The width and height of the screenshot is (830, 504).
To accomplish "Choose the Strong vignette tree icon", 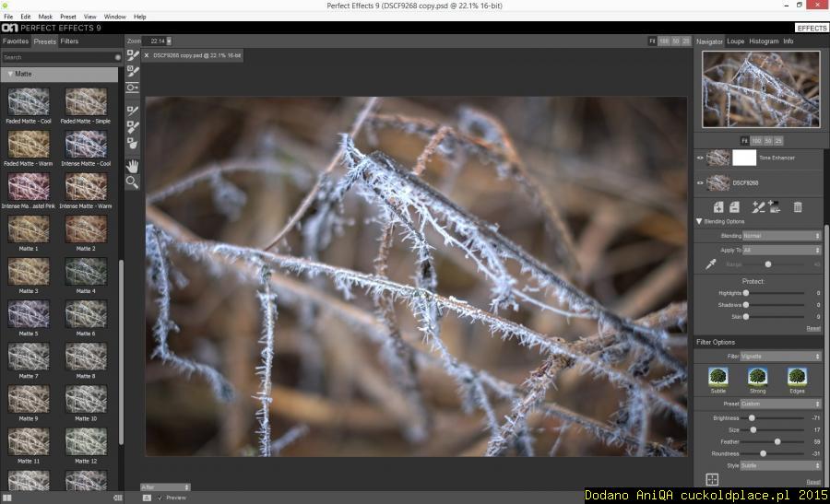I will pyautogui.click(x=757, y=376).
